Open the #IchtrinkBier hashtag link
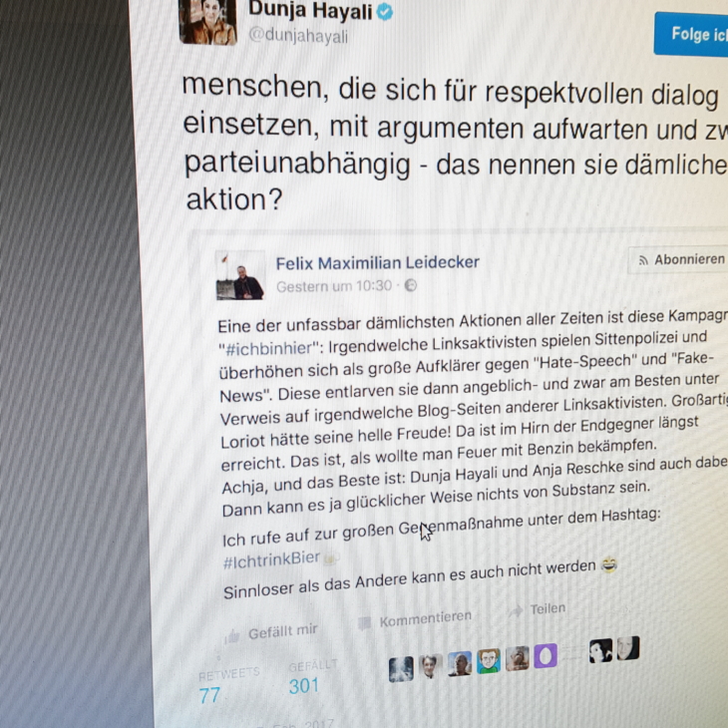 [271, 559]
